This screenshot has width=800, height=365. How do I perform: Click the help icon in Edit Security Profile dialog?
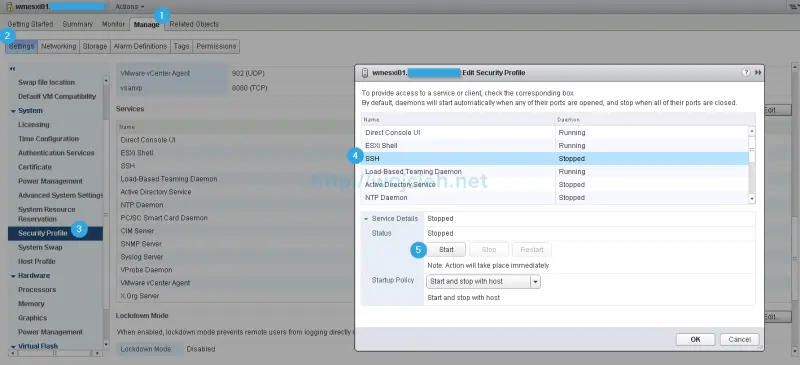tap(746, 72)
